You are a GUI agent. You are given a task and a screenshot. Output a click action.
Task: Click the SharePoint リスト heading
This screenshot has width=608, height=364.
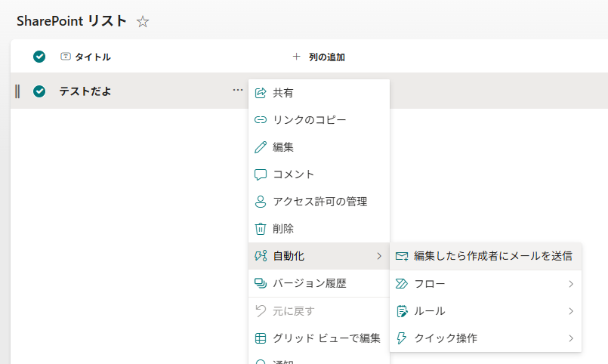(72, 21)
